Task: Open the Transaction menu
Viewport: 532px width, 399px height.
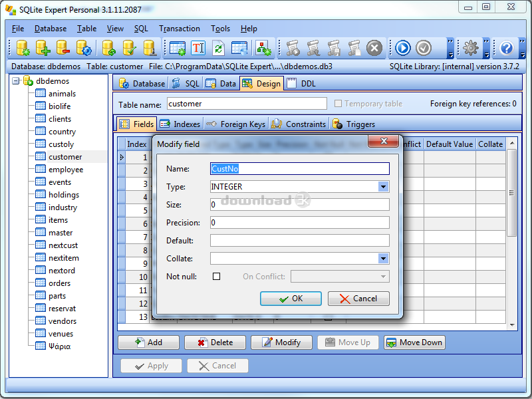Action: pyautogui.click(x=179, y=29)
